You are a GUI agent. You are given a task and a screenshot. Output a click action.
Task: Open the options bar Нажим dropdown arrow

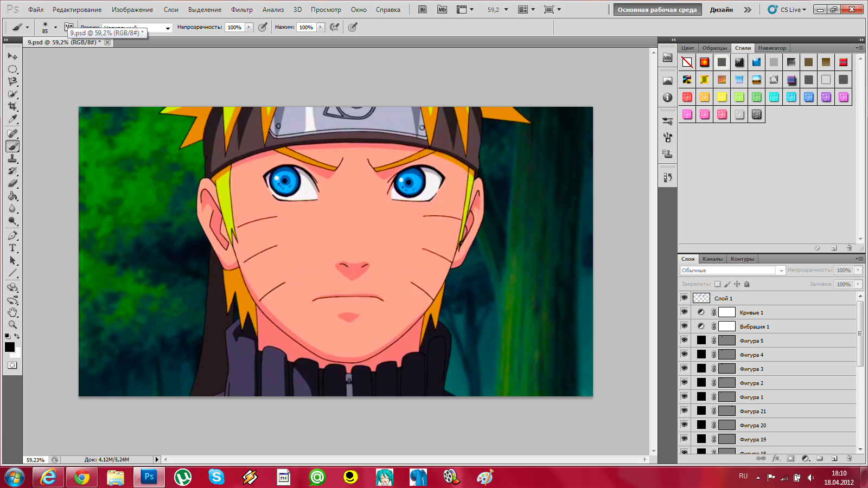pyautogui.click(x=321, y=27)
